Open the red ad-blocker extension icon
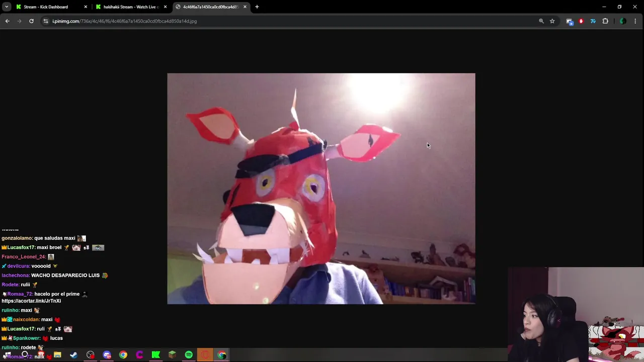 581,21
